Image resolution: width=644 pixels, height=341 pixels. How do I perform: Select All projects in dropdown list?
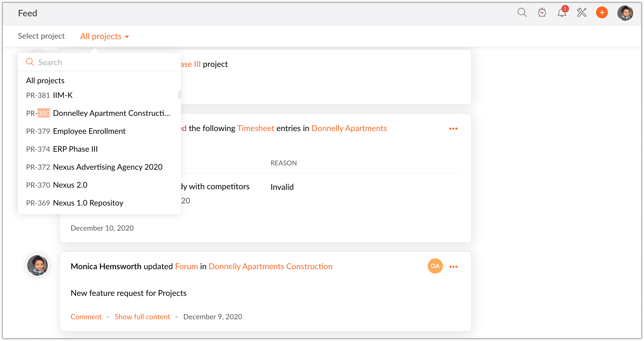pyautogui.click(x=45, y=80)
